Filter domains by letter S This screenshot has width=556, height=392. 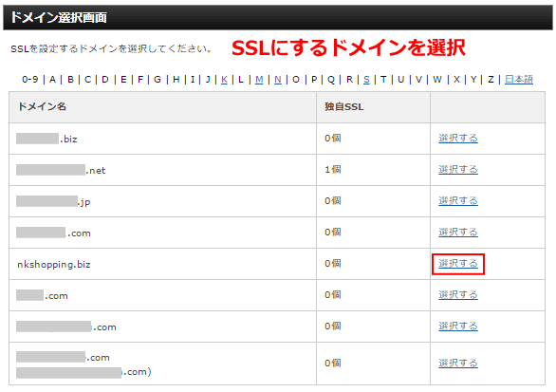point(366,80)
